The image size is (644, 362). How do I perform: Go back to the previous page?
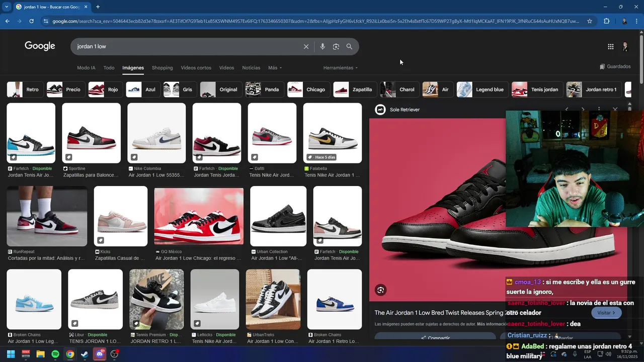tap(7, 21)
